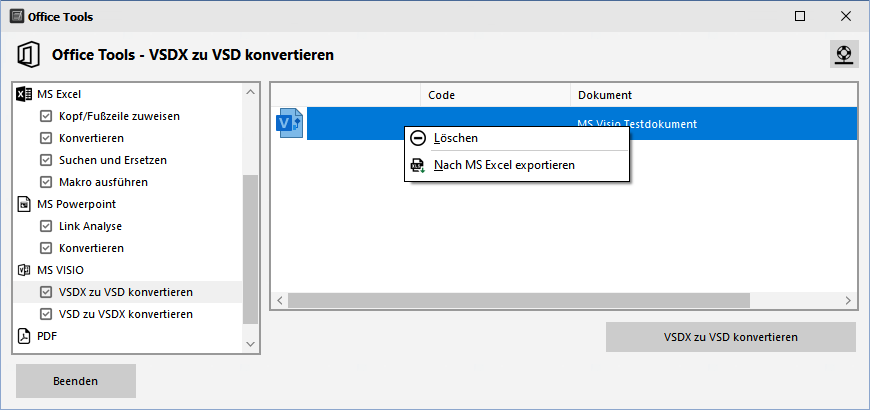This screenshot has height=410, width=870.
Task: Toggle checkbox for VSD zu VSDX konvertieren
Action: click(46, 314)
